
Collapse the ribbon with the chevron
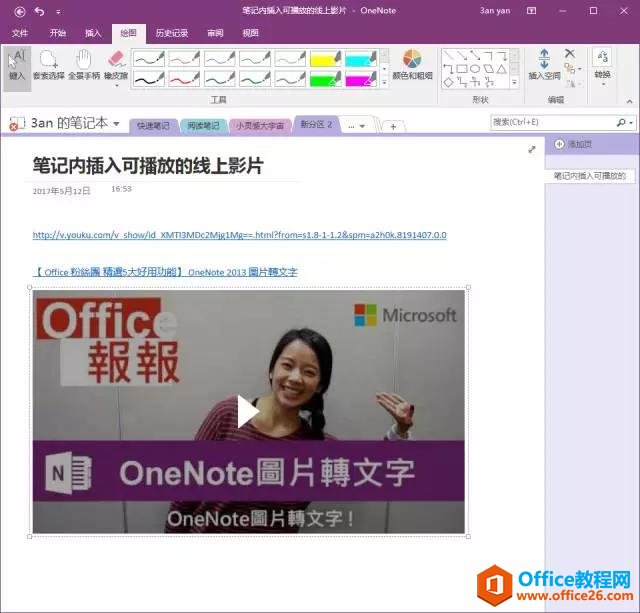pos(629,101)
